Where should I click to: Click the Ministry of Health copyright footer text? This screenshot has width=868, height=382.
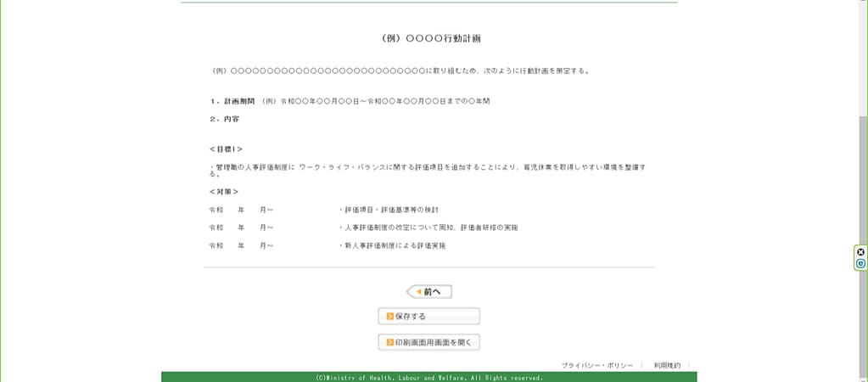(x=429, y=378)
